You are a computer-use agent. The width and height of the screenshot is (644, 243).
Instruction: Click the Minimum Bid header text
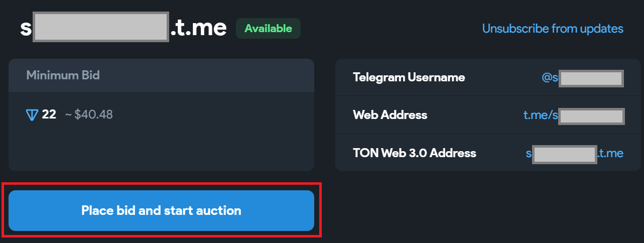point(63,75)
